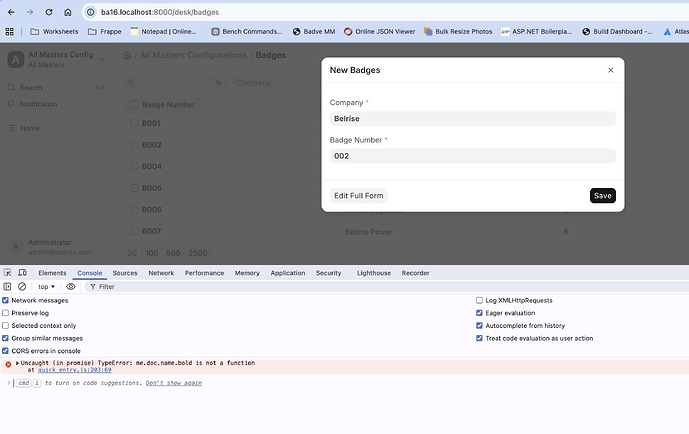Click the browser forward arrow
Viewport: 689px width, 434px height.
pyautogui.click(x=30, y=12)
